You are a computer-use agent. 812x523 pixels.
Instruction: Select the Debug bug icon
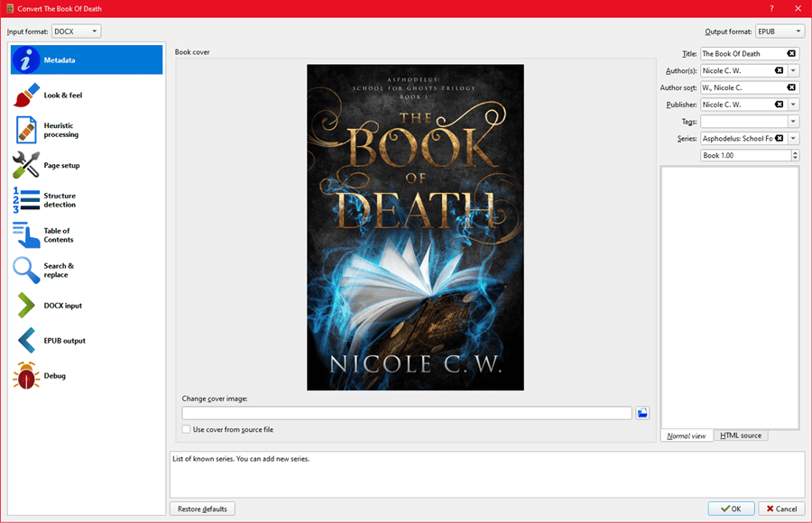click(26, 375)
